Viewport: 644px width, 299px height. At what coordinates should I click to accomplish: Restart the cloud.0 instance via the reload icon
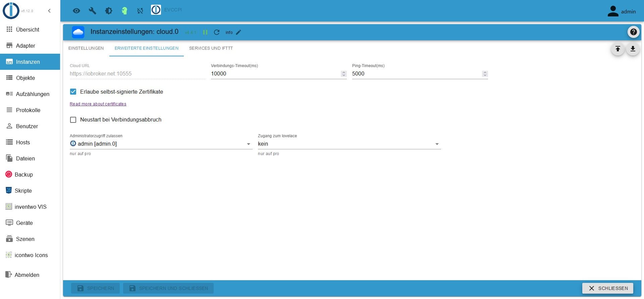pyautogui.click(x=217, y=32)
